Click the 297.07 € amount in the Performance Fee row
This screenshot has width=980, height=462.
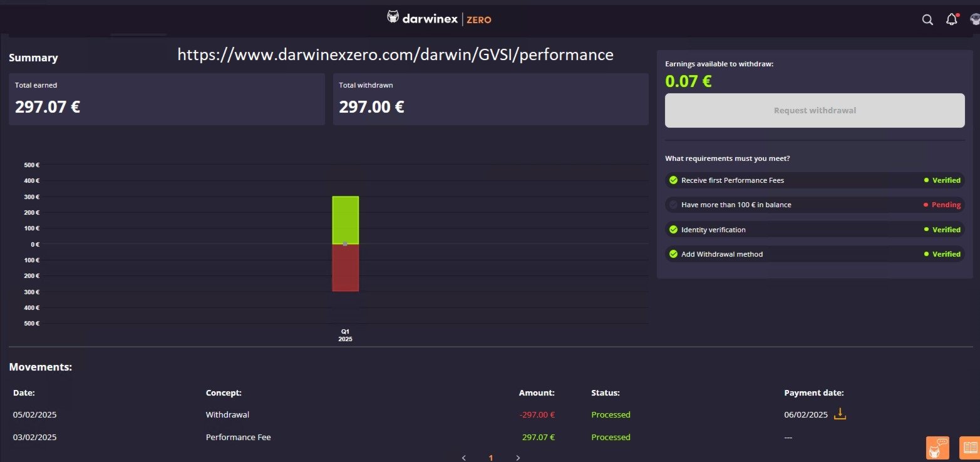pos(539,437)
